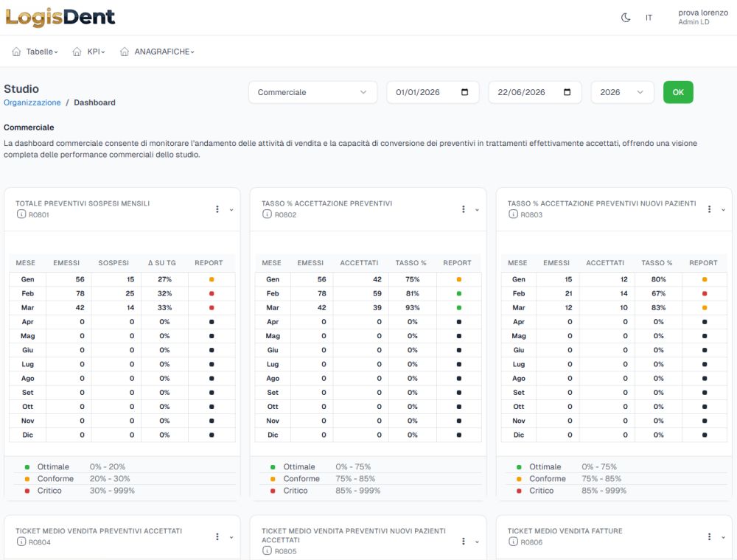The image size is (737, 560).
Task: Toggle dark mode moon icon
Action: [x=626, y=18]
